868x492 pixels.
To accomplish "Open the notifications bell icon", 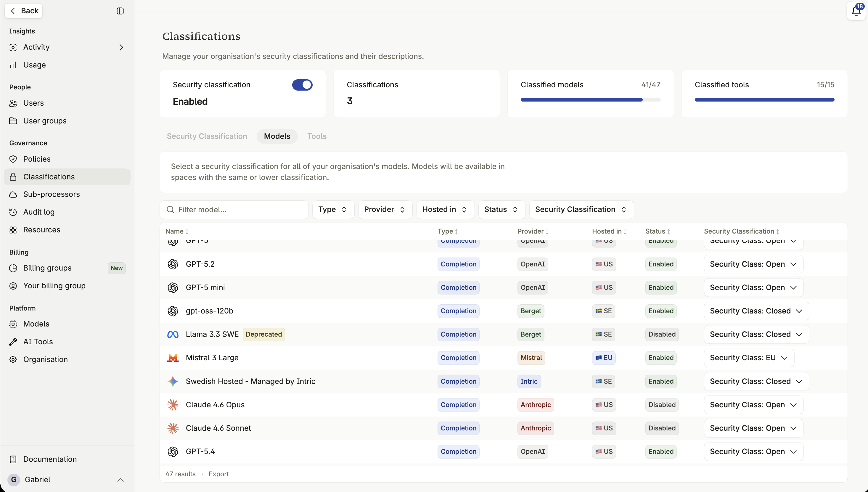I will [x=856, y=11].
